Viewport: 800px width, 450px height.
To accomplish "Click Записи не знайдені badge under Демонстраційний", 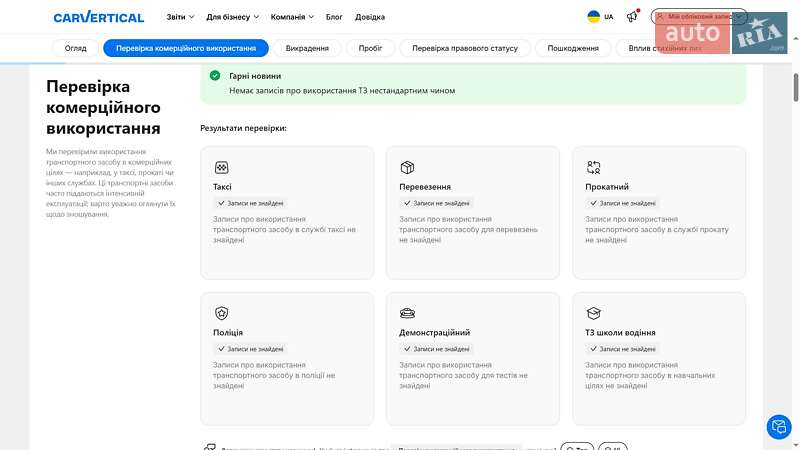I will click(x=437, y=349).
